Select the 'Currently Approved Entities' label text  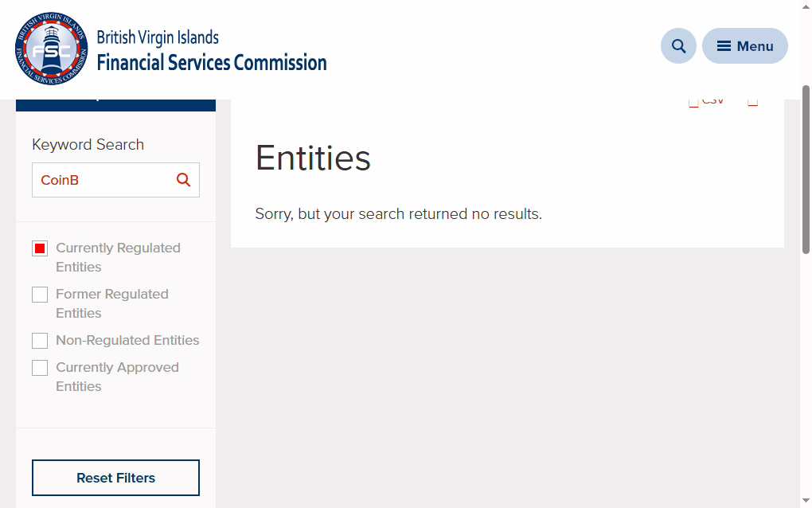click(x=117, y=377)
